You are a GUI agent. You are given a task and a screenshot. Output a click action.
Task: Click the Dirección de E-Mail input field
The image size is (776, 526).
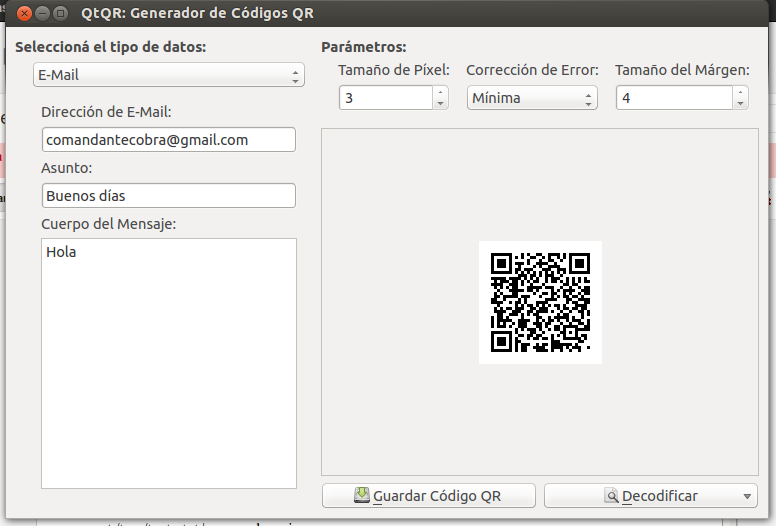[x=169, y=140]
